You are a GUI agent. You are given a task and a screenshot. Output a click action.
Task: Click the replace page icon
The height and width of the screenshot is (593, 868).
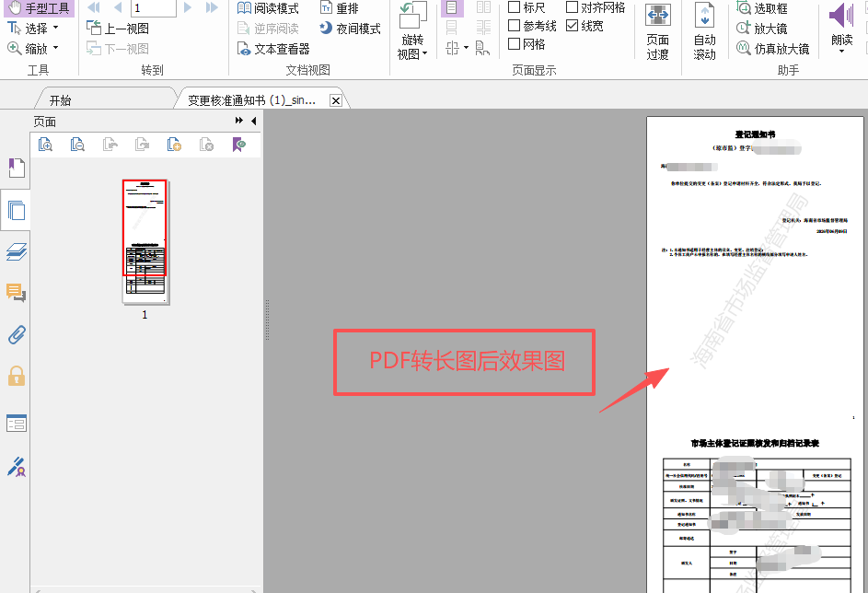point(143,145)
